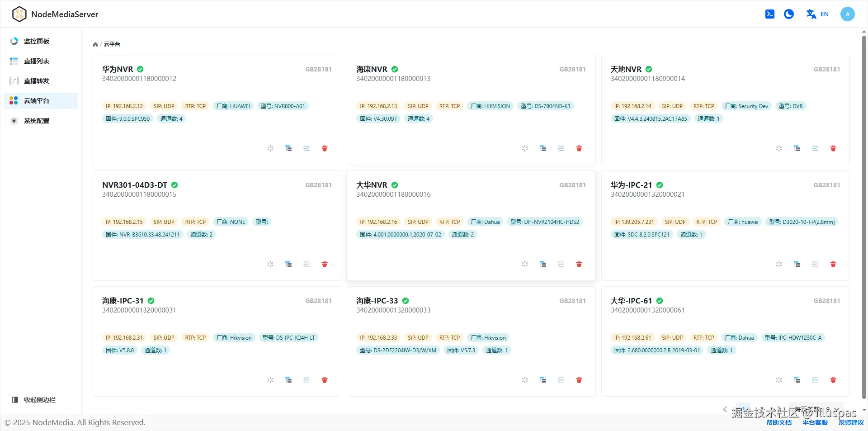The height and width of the screenshot is (431, 868).
Task: Delete the 大华-IPC-61 device
Action: coord(833,380)
